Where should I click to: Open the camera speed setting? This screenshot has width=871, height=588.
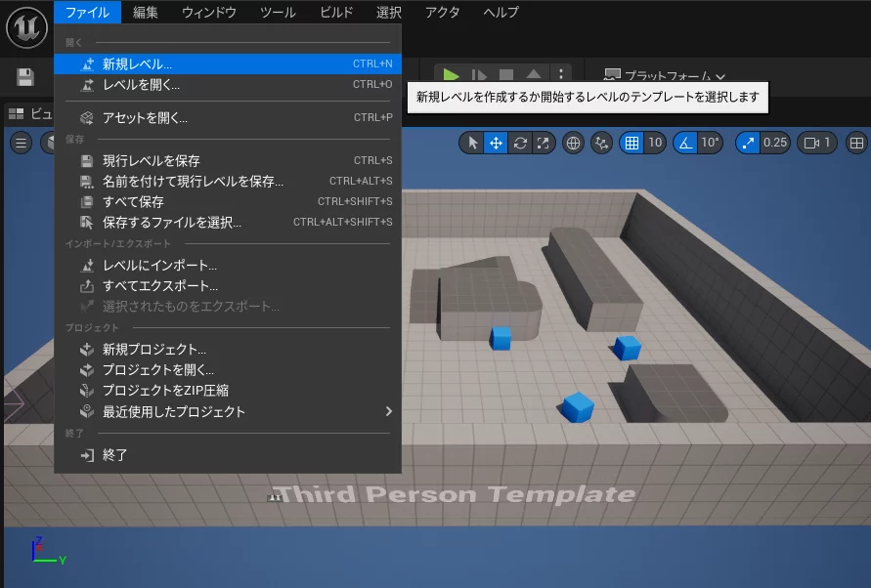point(816,143)
